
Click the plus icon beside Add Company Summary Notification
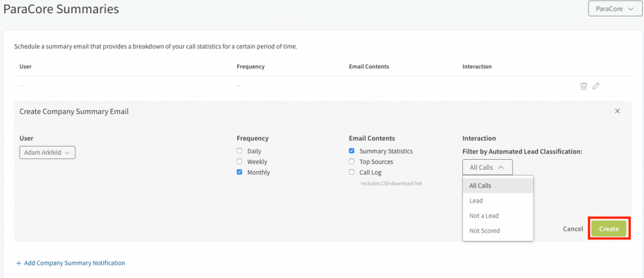(18, 263)
